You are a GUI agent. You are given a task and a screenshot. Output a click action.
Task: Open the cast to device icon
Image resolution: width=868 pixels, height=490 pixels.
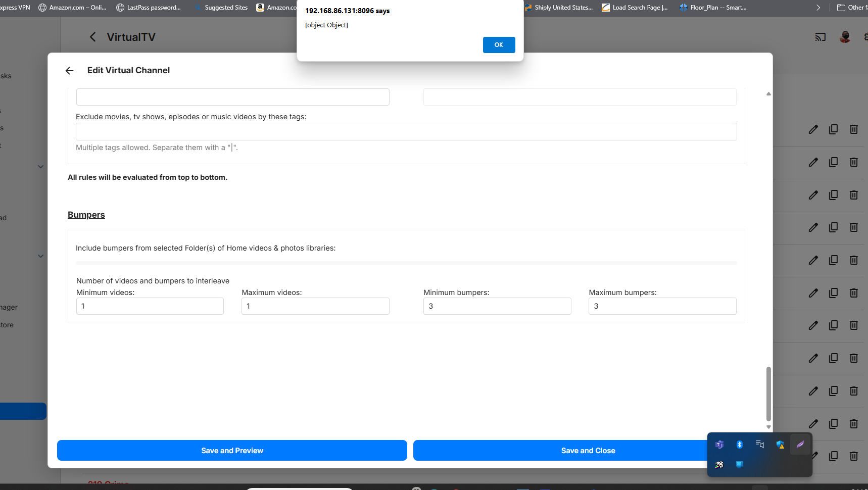[820, 37]
